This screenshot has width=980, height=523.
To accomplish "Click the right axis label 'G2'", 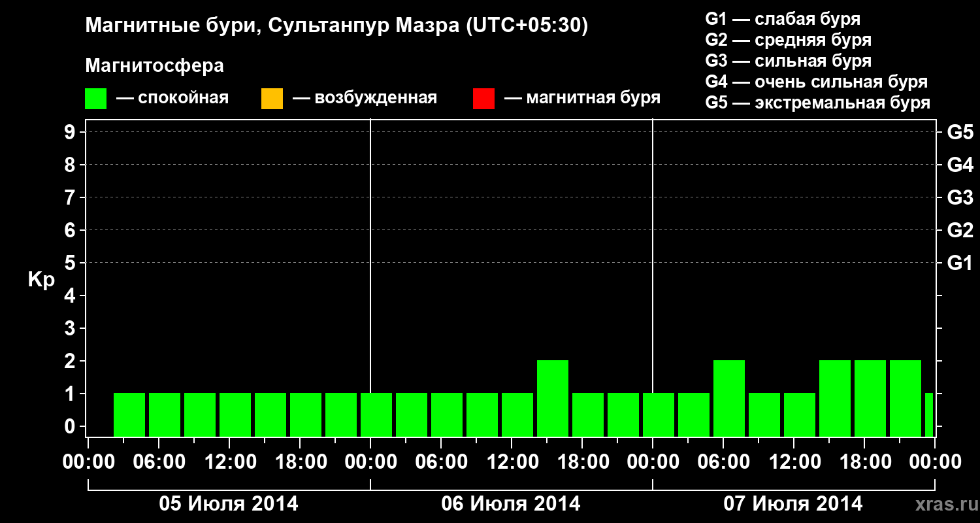I will [x=960, y=230].
